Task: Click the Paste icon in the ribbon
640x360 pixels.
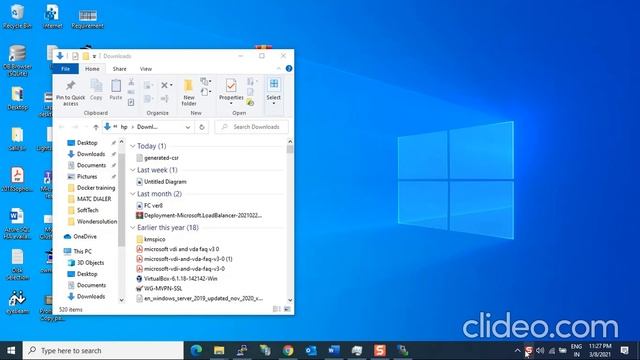Action: pyautogui.click(x=116, y=86)
